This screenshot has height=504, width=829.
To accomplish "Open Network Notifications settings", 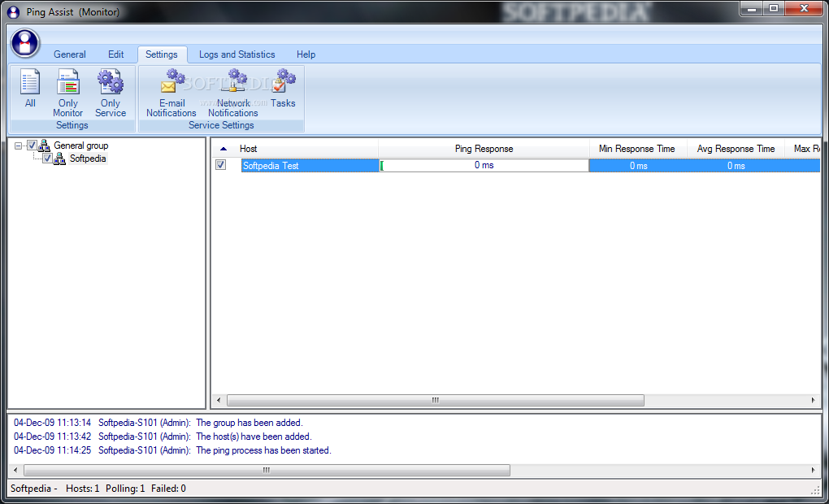I will coord(233,93).
